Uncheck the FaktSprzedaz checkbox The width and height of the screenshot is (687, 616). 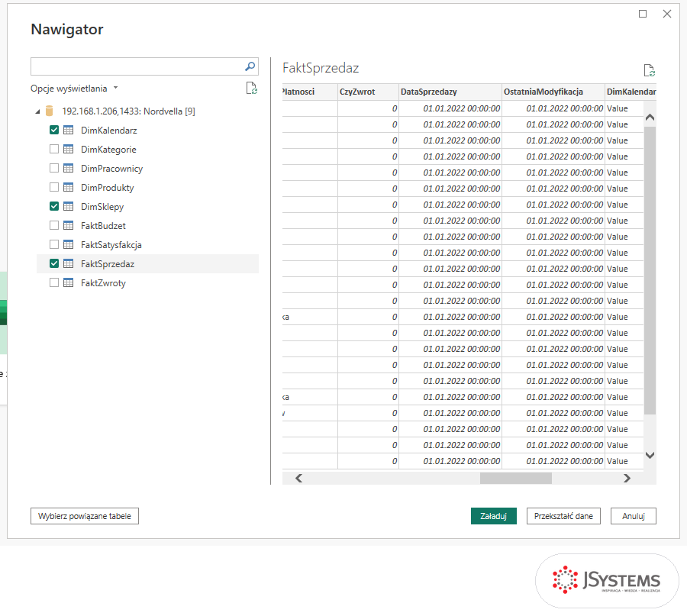[x=54, y=264]
